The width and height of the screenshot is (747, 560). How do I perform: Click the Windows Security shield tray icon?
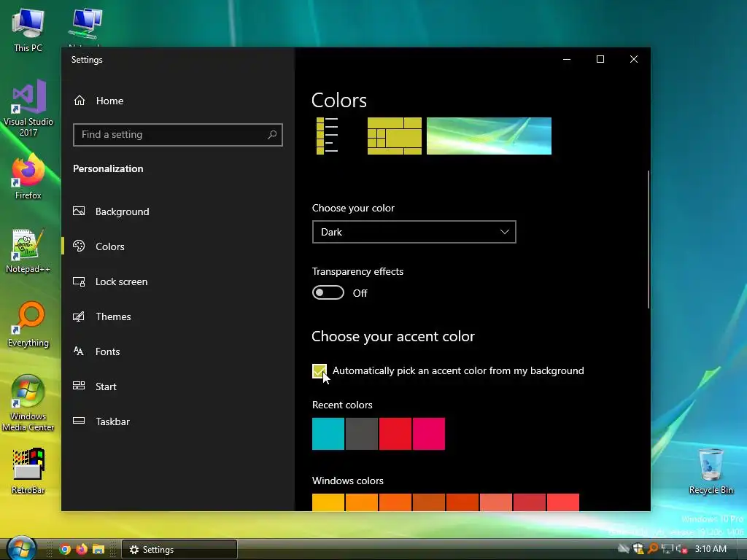638,549
